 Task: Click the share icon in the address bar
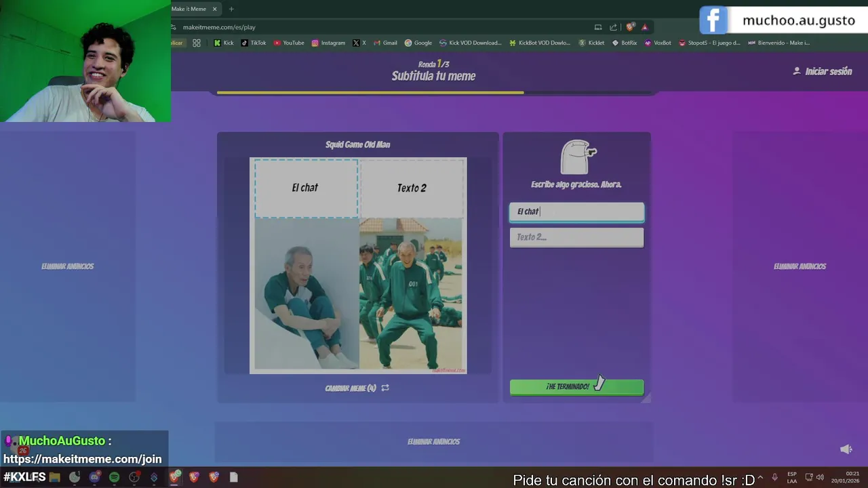(613, 27)
